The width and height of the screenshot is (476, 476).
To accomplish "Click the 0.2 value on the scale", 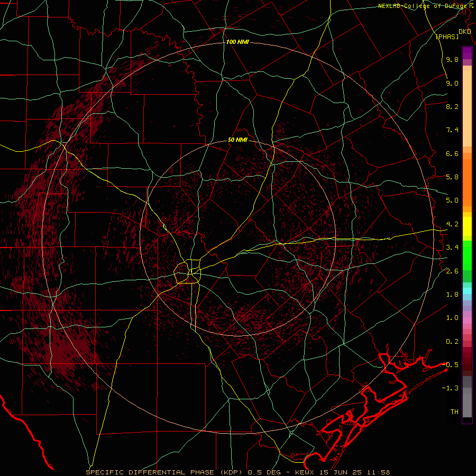I will (x=452, y=342).
